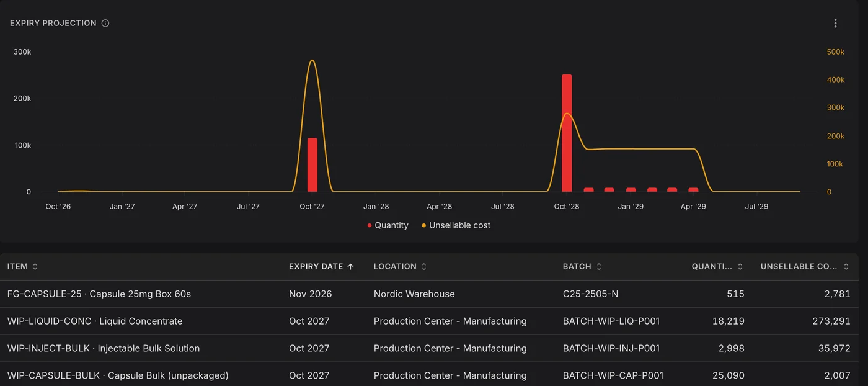The width and height of the screenshot is (868, 386).
Task: Sort by Expiry Date column header
Action: [321, 266]
